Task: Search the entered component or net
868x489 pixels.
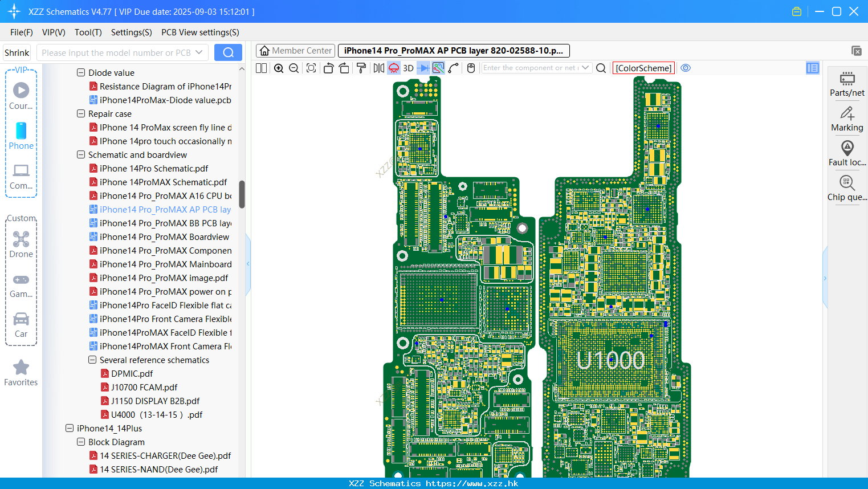Action: click(x=601, y=68)
